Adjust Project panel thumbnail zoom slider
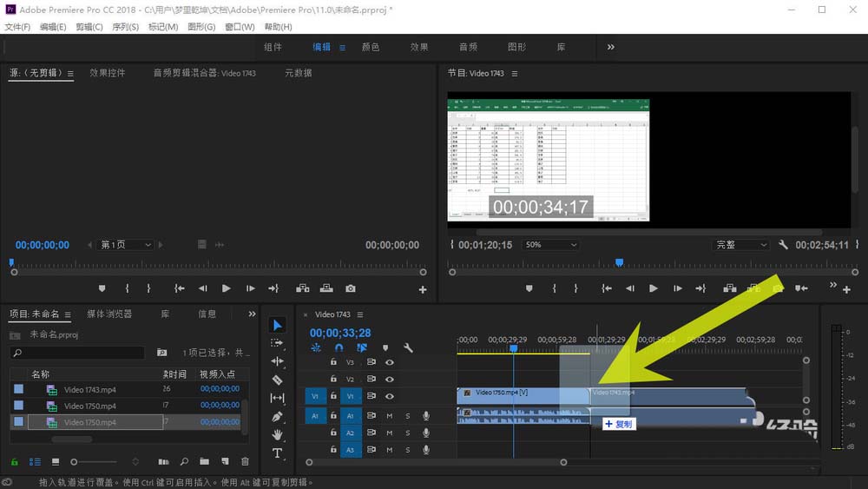The image size is (868, 489). coord(74,461)
